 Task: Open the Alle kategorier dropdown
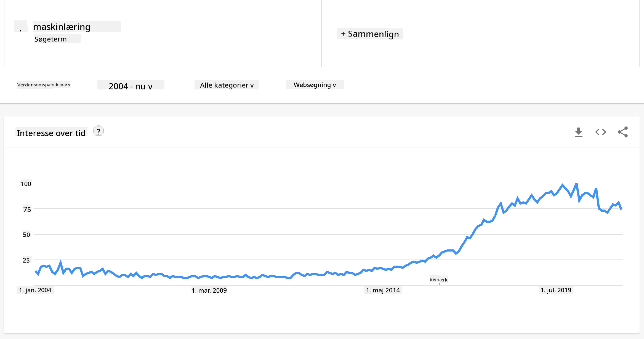click(x=227, y=85)
